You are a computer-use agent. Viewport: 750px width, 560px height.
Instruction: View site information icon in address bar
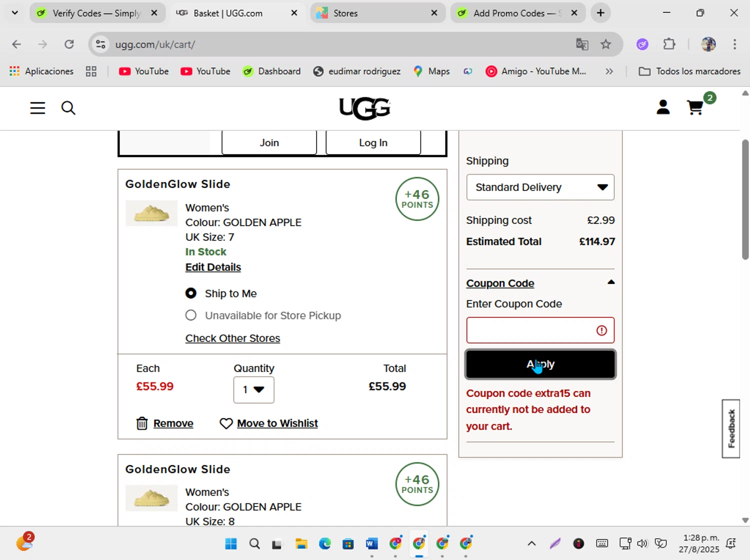point(100,44)
